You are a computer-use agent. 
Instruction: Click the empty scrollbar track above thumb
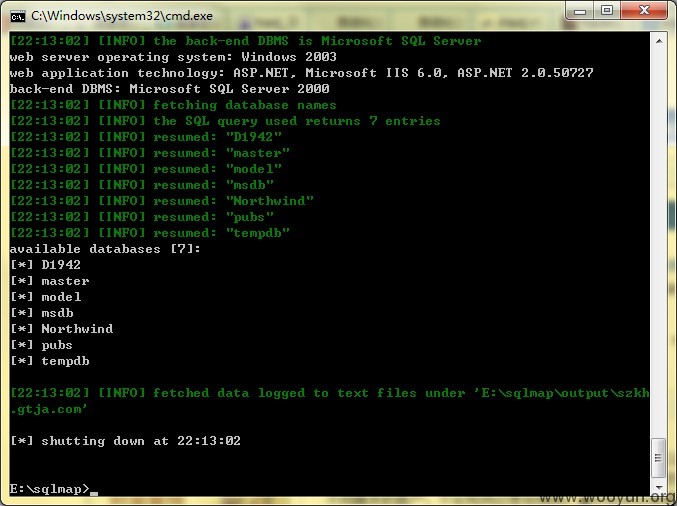point(658,244)
